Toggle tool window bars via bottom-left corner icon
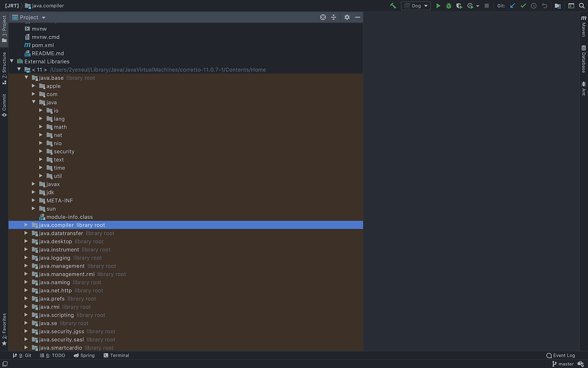 [x=4, y=364]
